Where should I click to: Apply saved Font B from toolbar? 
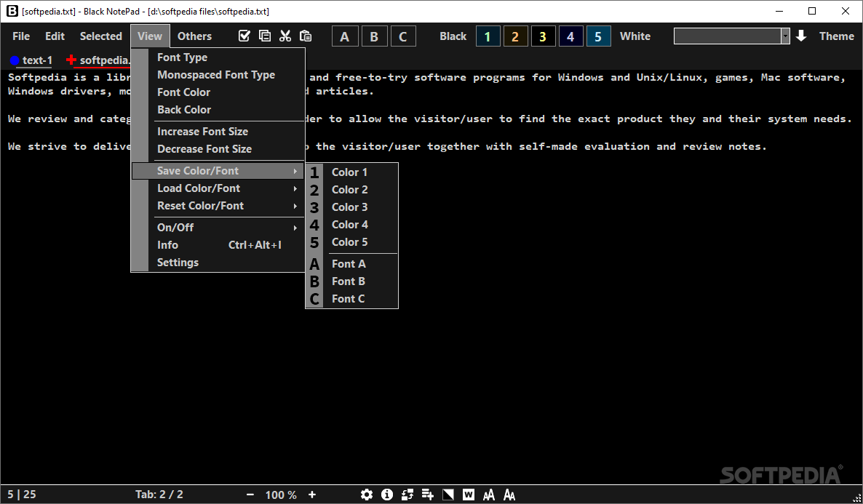coord(374,36)
